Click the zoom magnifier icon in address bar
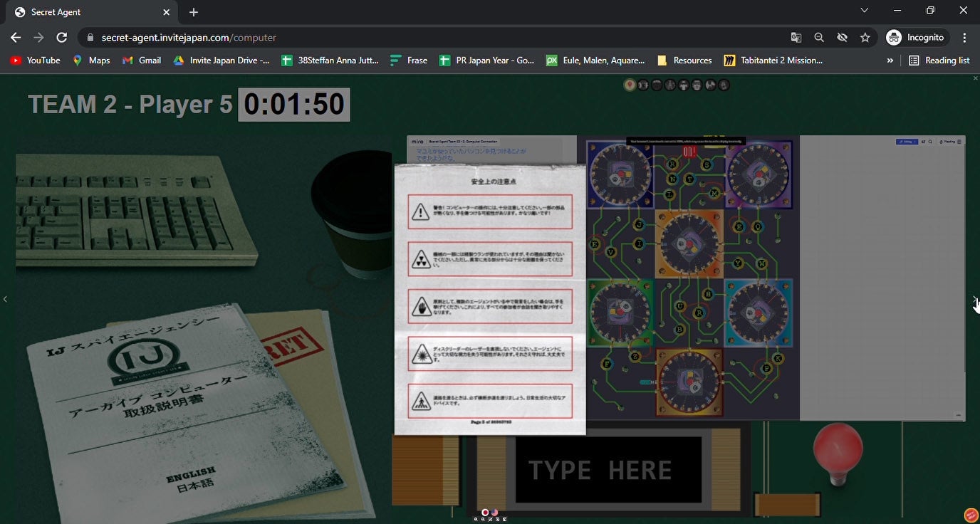 pos(819,38)
